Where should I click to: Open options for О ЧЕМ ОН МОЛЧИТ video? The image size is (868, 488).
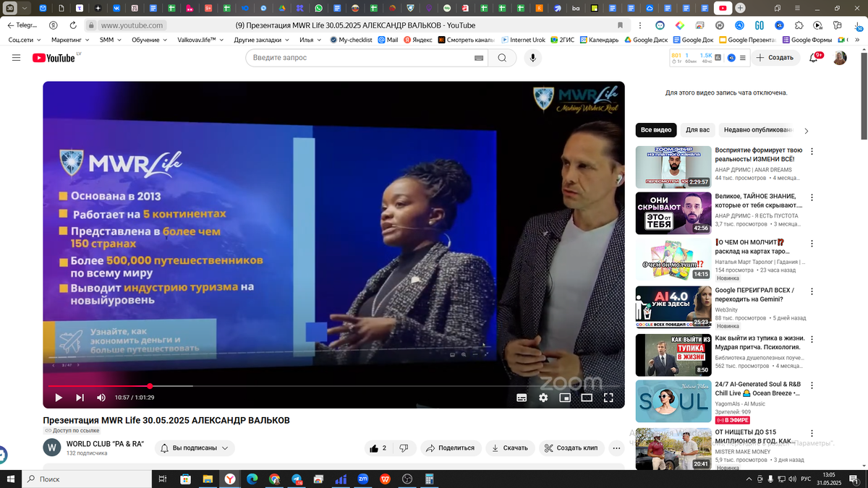(812, 244)
